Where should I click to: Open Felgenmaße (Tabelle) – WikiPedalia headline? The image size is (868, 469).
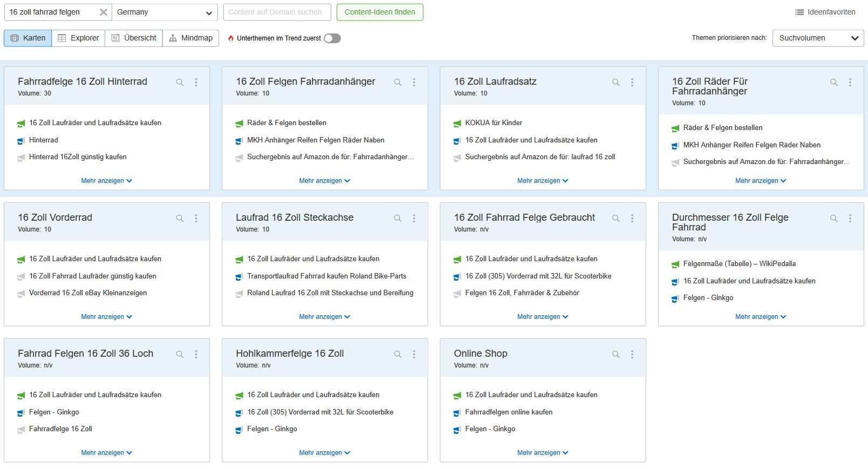[739, 264]
